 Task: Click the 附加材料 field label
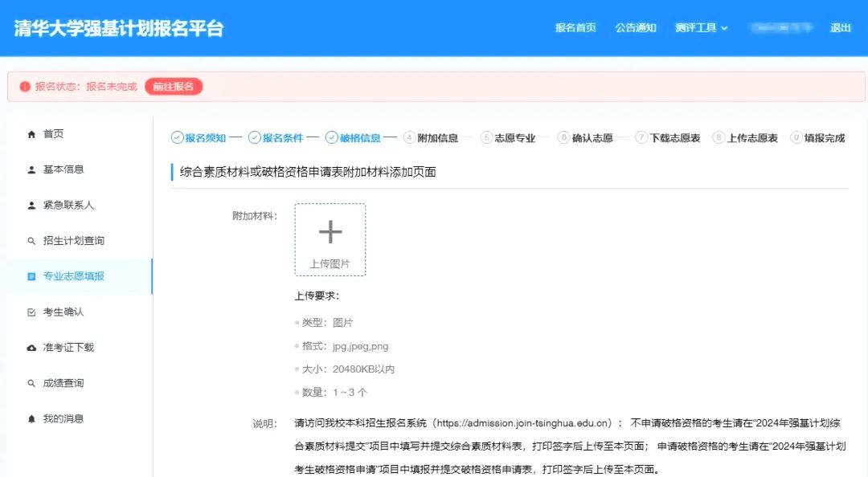pos(255,216)
